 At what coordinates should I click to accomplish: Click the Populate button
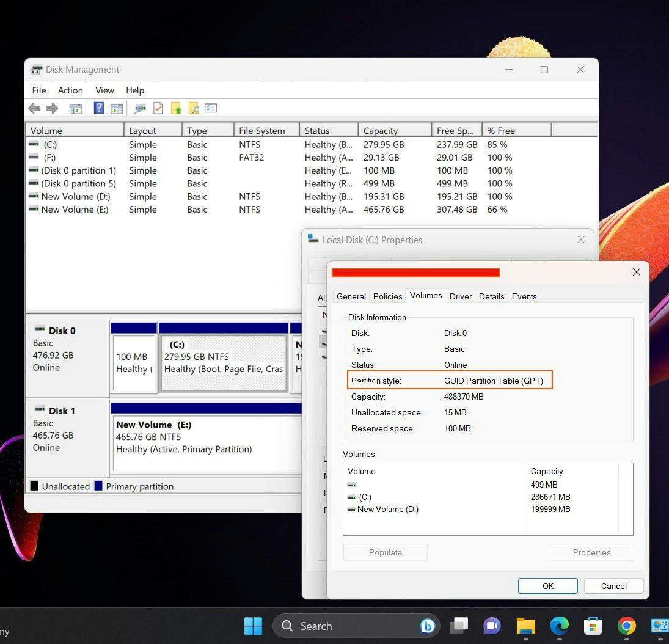click(385, 552)
